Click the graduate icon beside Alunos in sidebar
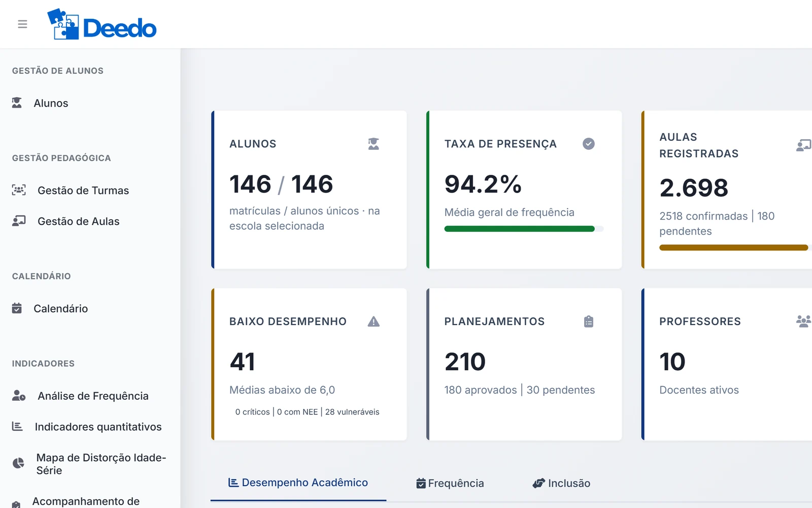This screenshot has width=812, height=508. pos(17,103)
